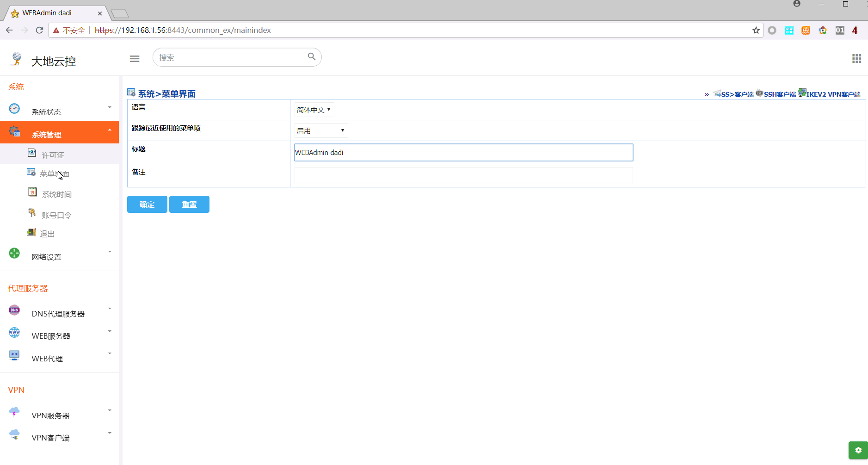Click the VPN客户端 cloud icon

coord(14,434)
